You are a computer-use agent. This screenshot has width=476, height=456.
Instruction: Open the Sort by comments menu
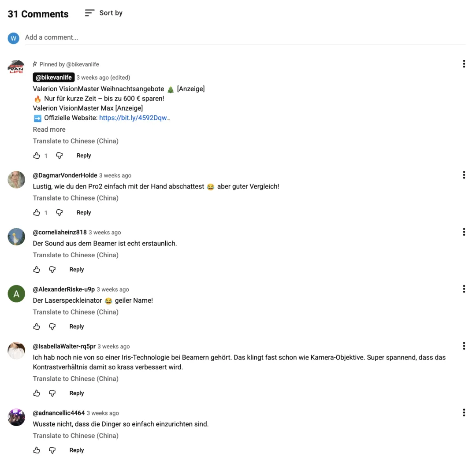coord(104,13)
